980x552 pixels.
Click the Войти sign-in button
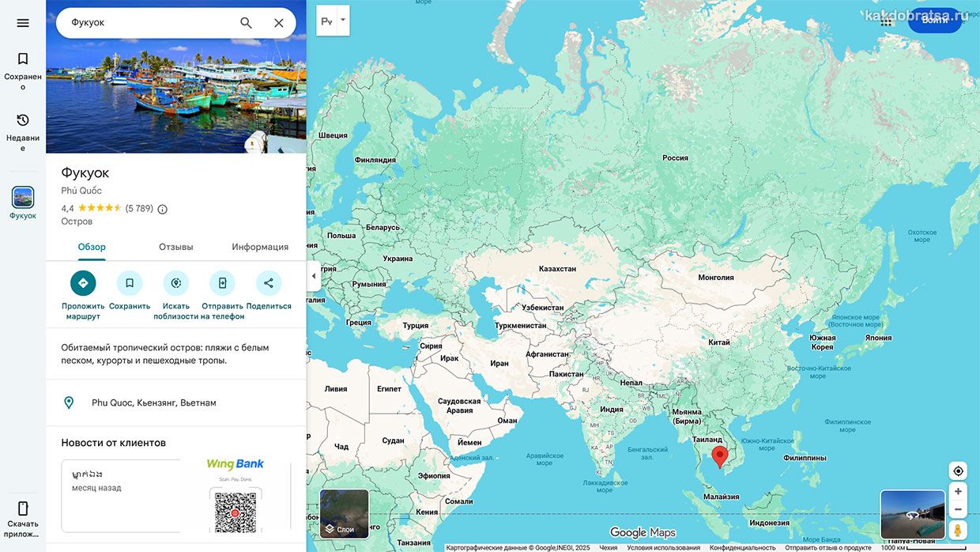[934, 20]
